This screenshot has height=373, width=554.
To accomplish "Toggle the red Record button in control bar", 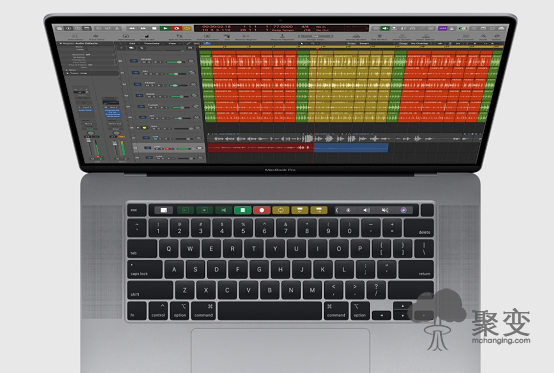I will click(176, 28).
